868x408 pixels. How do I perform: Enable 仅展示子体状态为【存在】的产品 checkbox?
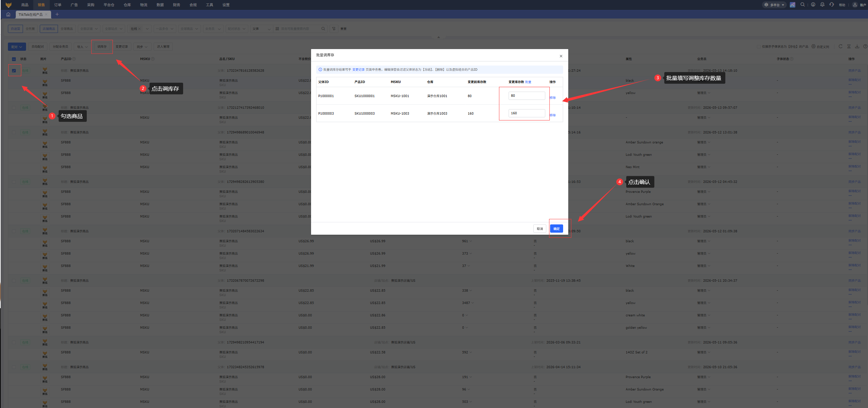click(x=759, y=47)
